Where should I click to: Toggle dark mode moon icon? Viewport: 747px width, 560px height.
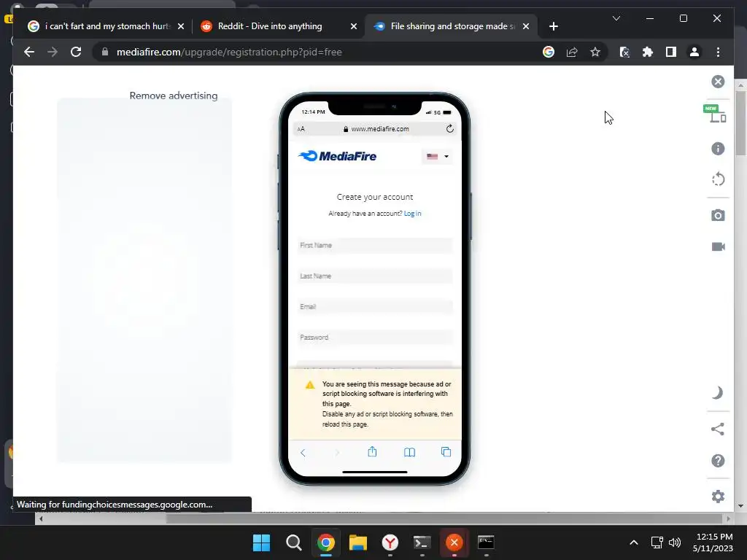point(718,393)
